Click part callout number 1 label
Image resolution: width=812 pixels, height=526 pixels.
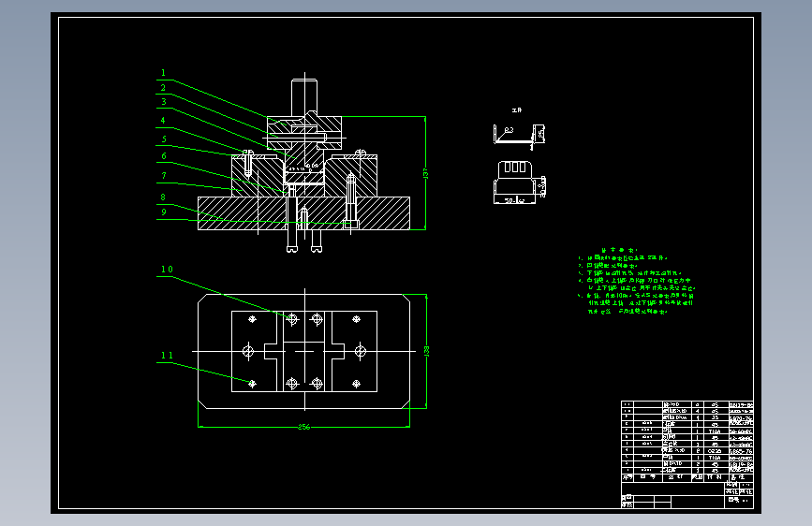163,73
